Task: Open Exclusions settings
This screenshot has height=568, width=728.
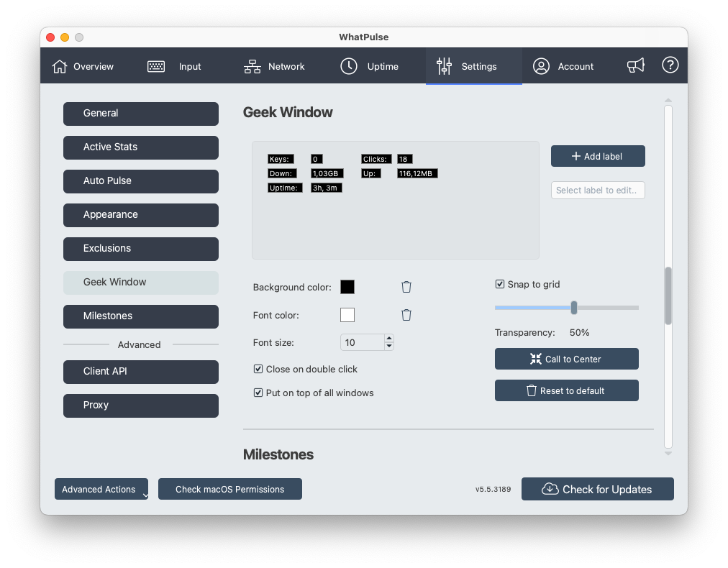Action: click(141, 249)
